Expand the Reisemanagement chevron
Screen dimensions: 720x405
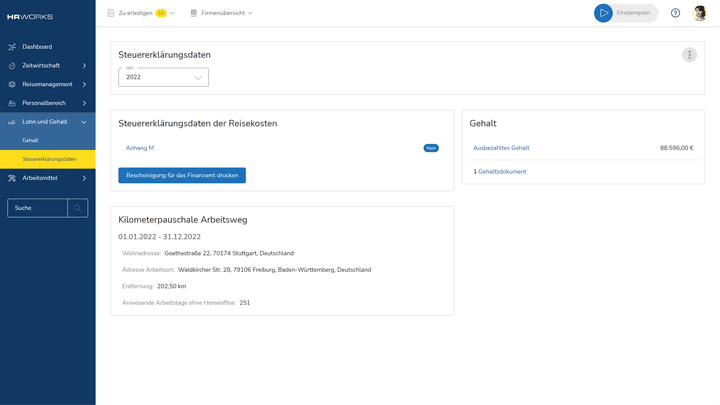[x=84, y=84]
